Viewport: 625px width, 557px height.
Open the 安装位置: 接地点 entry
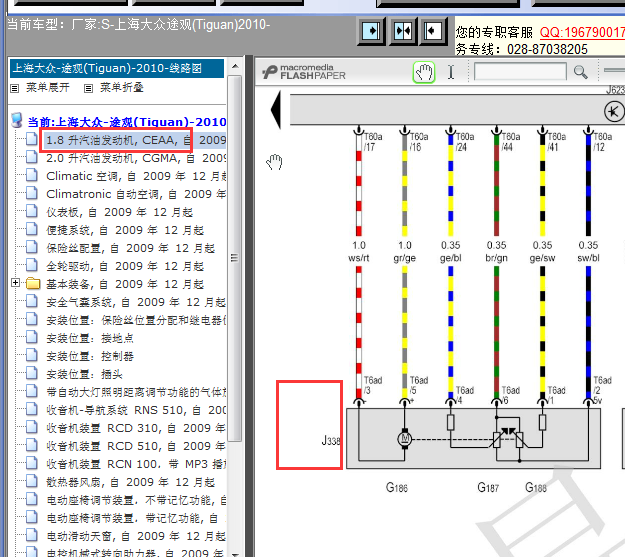click(90, 339)
